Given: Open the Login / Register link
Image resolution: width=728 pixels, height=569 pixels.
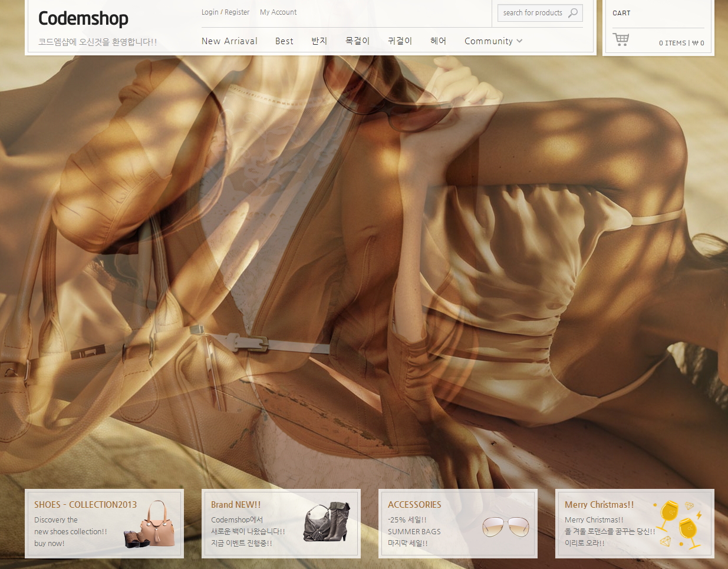Looking at the screenshot, I should 225,12.
